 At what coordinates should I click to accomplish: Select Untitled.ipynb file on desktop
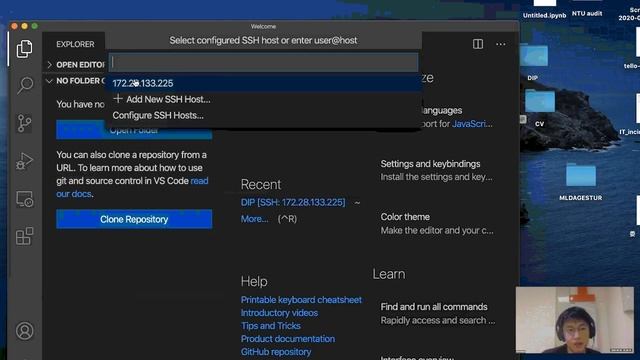coord(544,9)
